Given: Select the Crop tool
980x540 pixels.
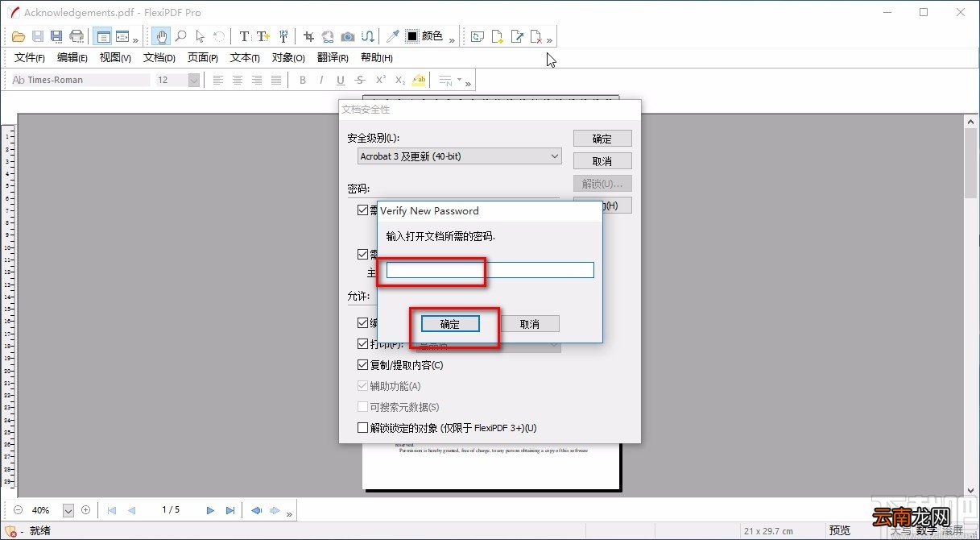Looking at the screenshot, I should [x=308, y=36].
